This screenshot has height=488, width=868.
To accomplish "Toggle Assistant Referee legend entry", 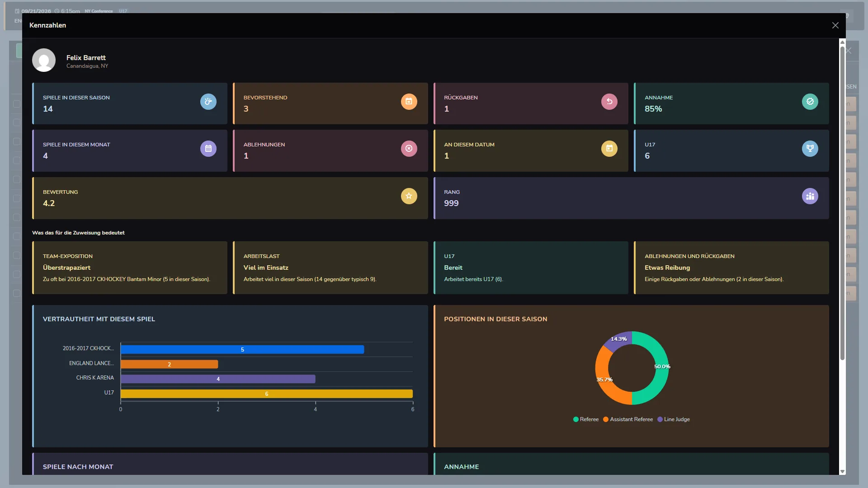I will (628, 419).
